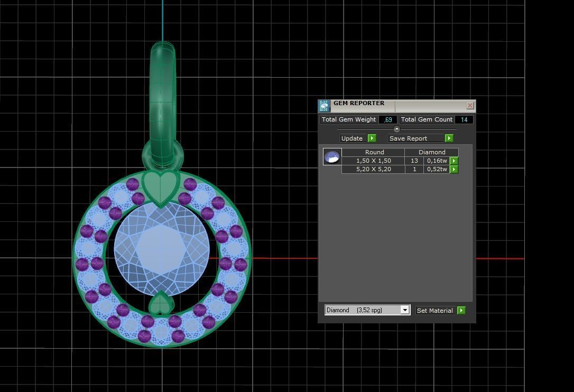Viewport: 574px width, 392px height.
Task: Click the 0,52tw weight cell
Action: [437, 169]
